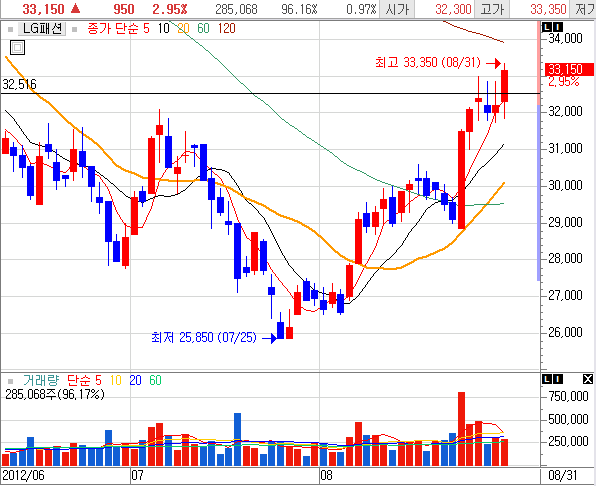596x486 pixels.
Task: Click the 30,000 price axis label
Action: [565, 185]
